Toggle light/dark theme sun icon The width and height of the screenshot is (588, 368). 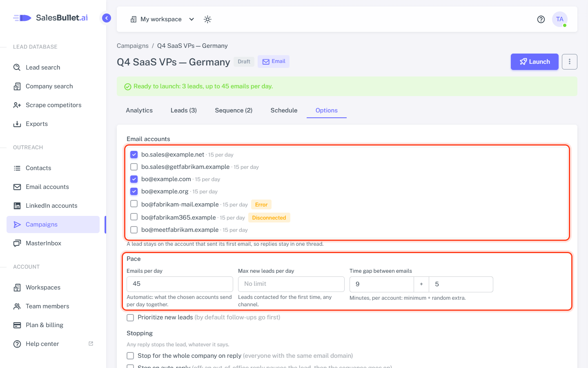pos(207,19)
